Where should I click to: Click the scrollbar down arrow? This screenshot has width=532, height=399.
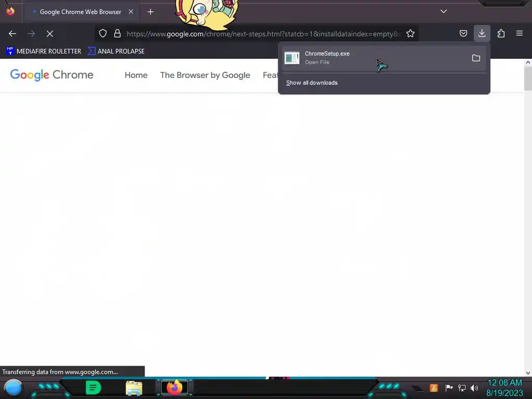click(528, 373)
